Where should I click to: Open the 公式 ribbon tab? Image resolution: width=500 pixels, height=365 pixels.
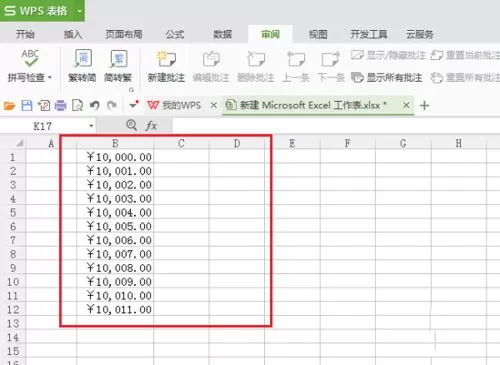[x=175, y=34]
